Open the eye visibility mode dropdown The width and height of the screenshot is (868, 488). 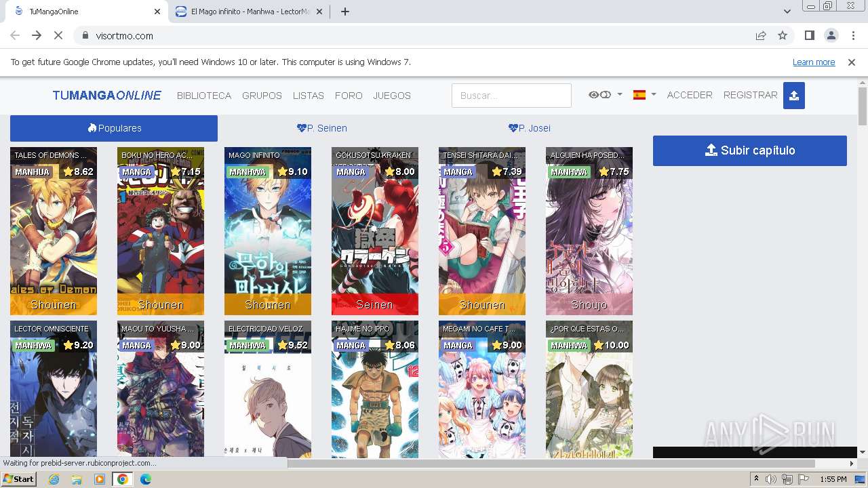[x=605, y=95]
